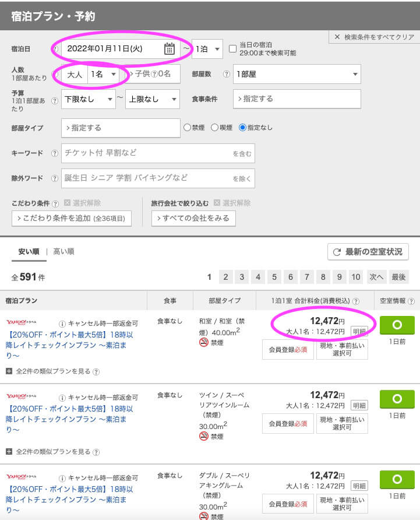The width and height of the screenshot is (420, 520).
Task: Open first 18時以降レイトチェックインプラン link
Action: (69, 345)
